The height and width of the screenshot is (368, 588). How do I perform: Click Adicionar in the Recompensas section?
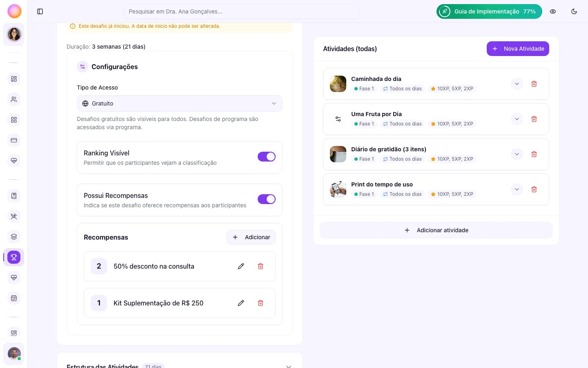251,237
